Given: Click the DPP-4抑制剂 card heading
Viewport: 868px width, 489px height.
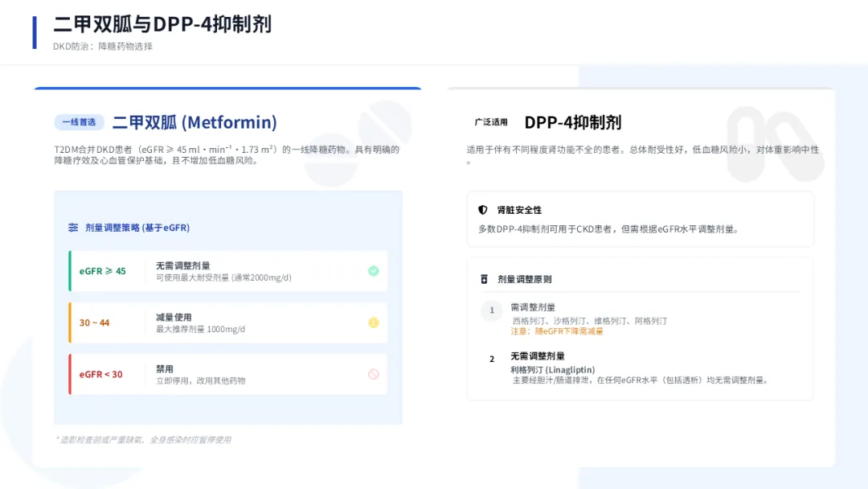Looking at the screenshot, I should click(x=573, y=122).
